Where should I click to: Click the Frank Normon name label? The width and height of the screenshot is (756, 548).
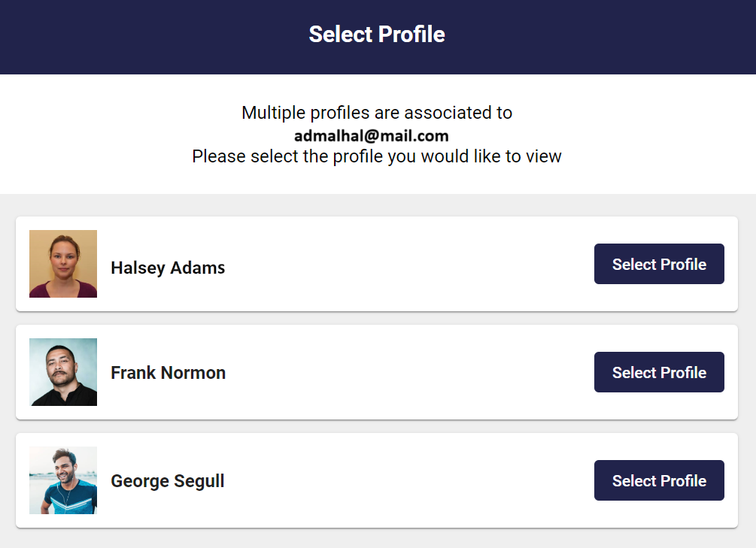[x=169, y=373]
